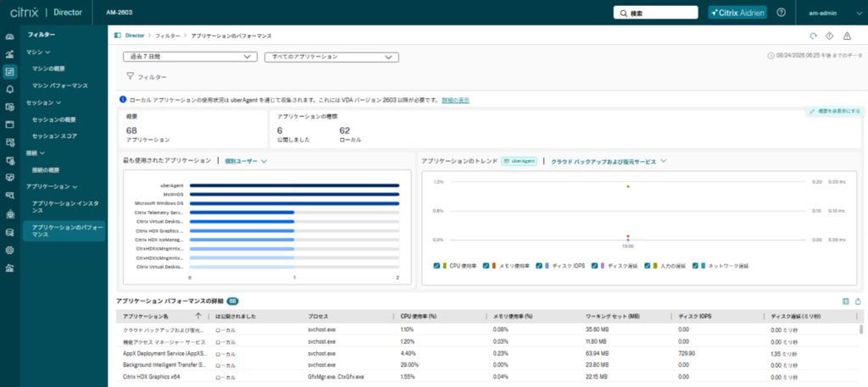Click the help question mark icon

pos(781,12)
